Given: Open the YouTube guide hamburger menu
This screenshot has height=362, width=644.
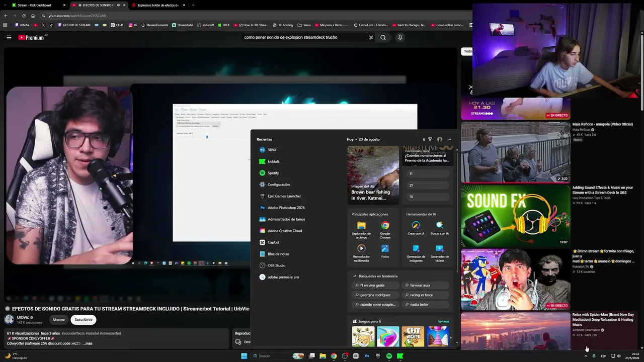Looking at the screenshot, I should pyautogui.click(x=9, y=37).
